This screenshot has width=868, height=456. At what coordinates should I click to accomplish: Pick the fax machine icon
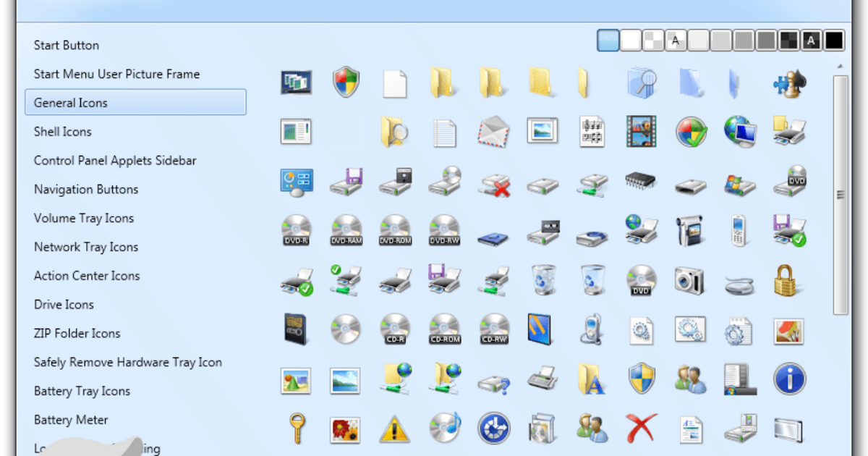[x=542, y=378]
